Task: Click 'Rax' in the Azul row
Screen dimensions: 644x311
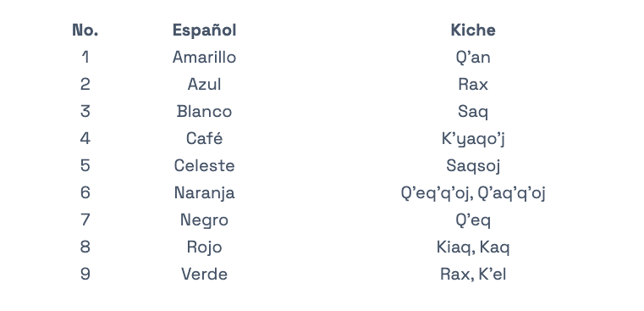Action: (x=473, y=85)
